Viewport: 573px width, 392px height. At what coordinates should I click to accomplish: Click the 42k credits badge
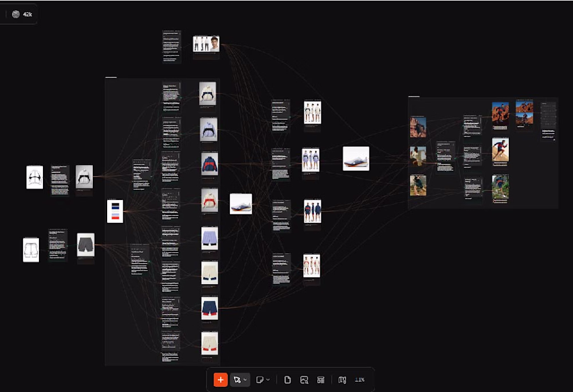pos(22,14)
